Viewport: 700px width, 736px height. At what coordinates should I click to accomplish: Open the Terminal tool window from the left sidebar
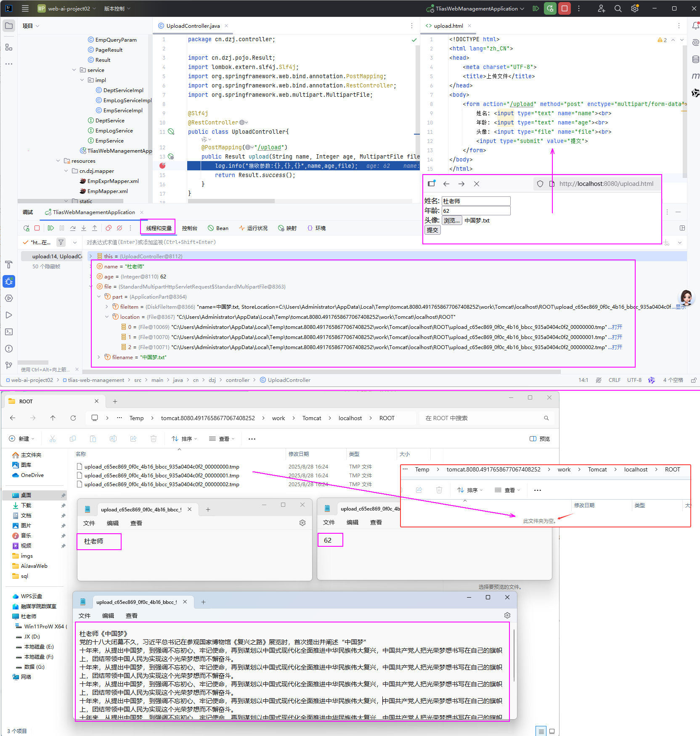click(9, 332)
